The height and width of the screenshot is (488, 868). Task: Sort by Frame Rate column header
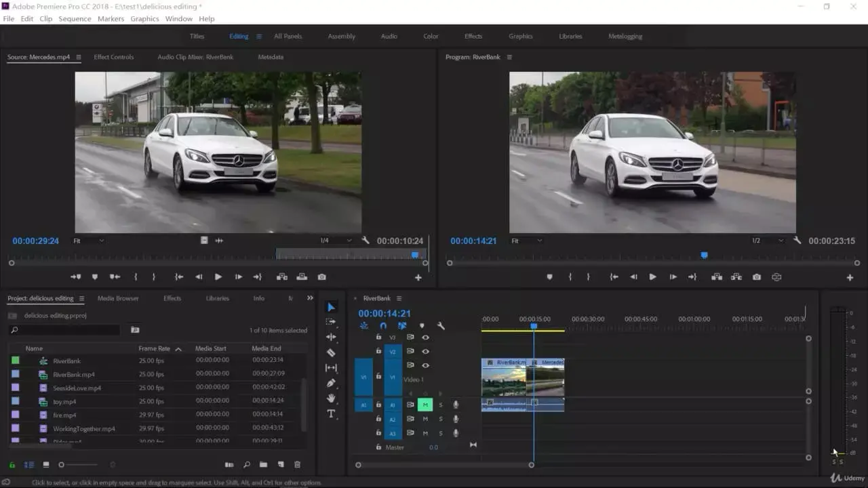coord(154,348)
